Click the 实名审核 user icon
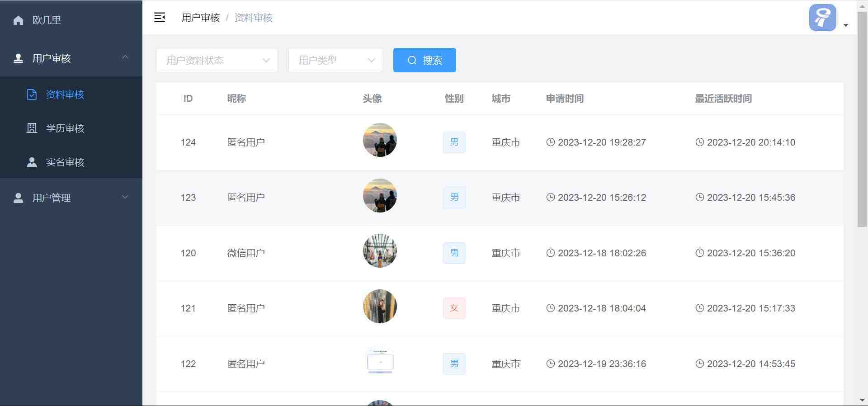 coord(32,162)
